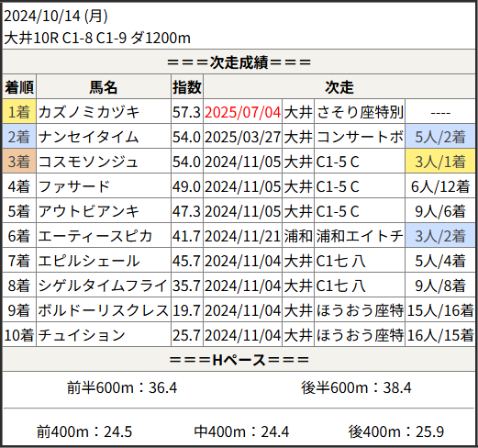Click the red 2025/07/04 date link
478x448 pixels.
click(x=242, y=112)
